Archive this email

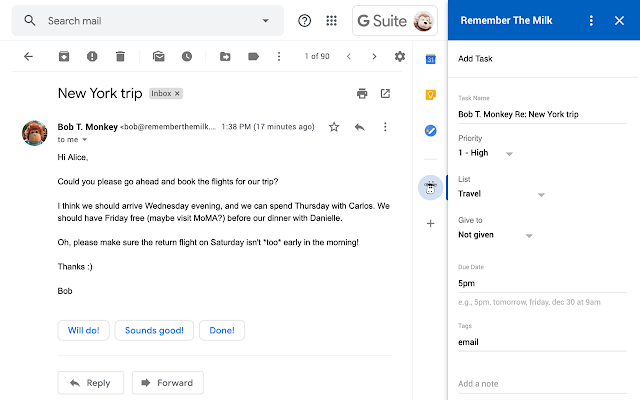(64, 56)
